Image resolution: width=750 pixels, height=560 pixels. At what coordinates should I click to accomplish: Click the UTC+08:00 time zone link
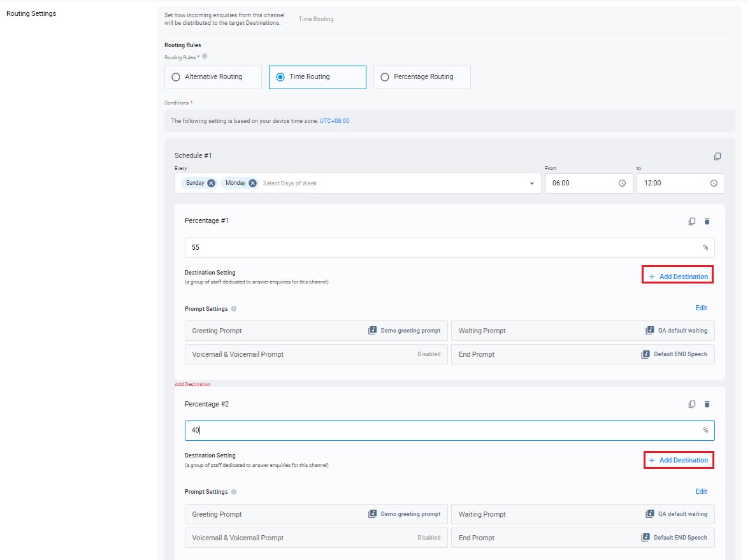(x=335, y=120)
